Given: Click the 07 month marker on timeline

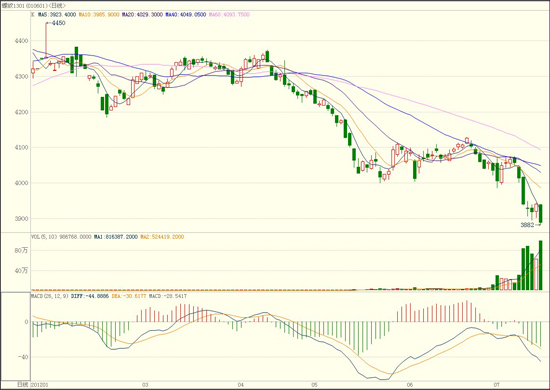Looking at the screenshot, I should pos(496,385).
